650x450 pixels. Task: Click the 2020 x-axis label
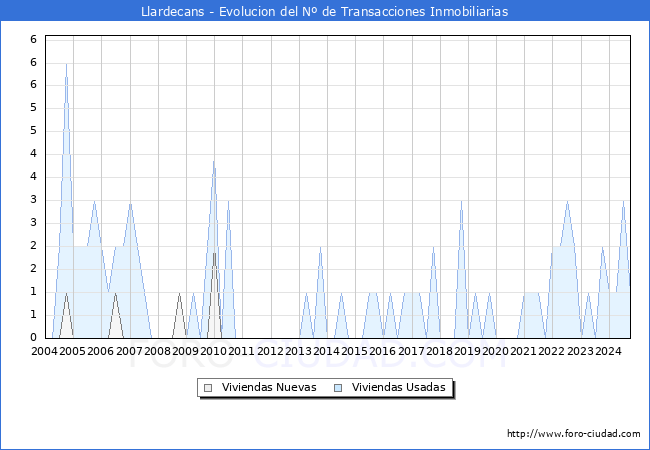(x=495, y=351)
